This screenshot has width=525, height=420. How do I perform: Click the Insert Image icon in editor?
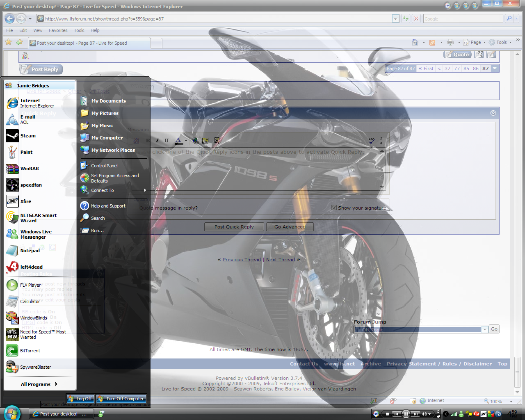click(205, 141)
